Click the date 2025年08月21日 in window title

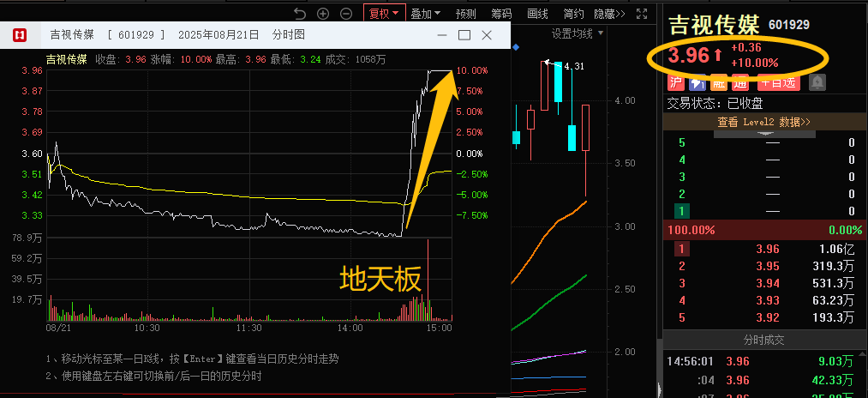point(218,35)
